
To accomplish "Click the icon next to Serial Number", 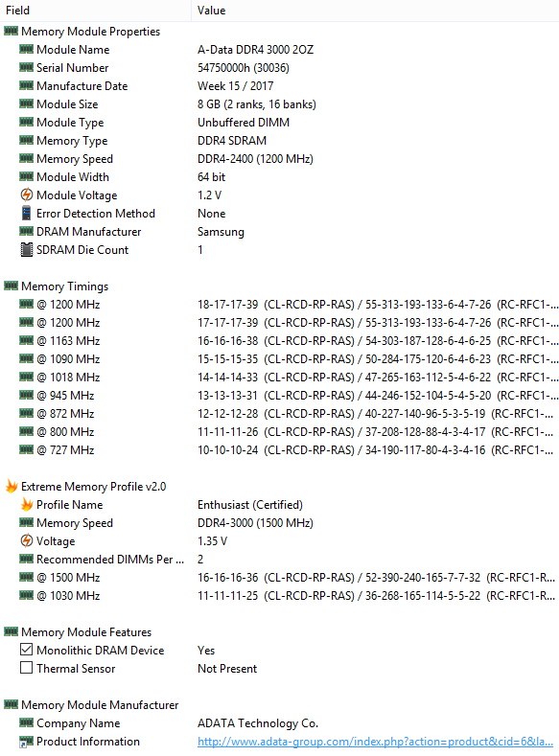I will 27,67.
